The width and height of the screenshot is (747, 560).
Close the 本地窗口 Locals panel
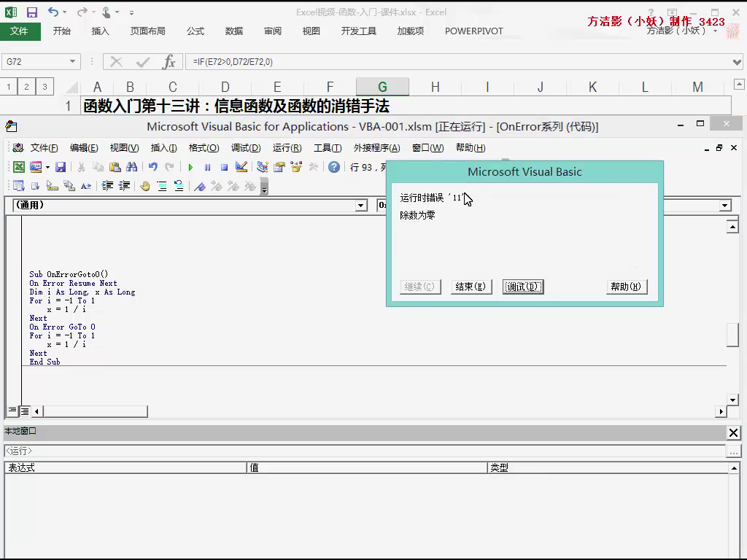(733, 433)
